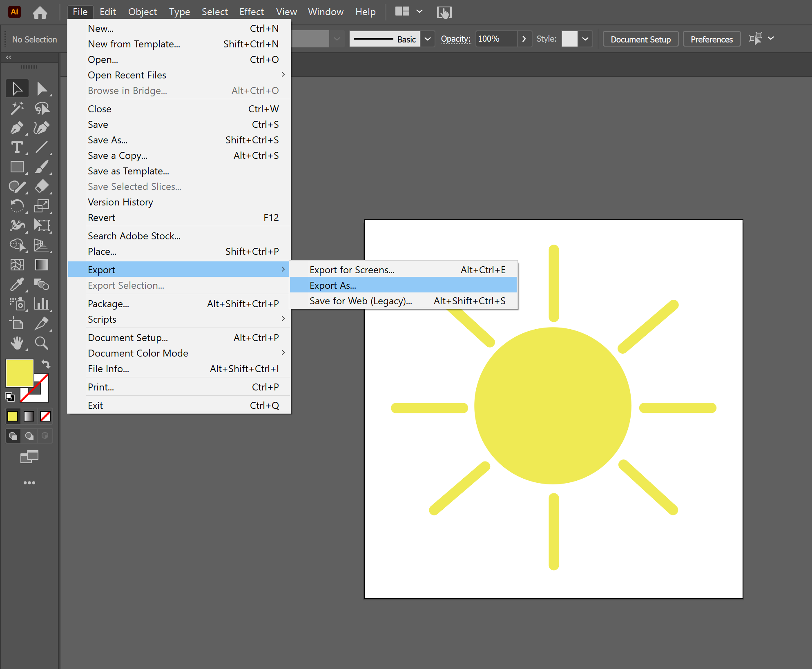This screenshot has width=812, height=669.
Task: Expand the Style dropdown arrow
Action: 585,39
